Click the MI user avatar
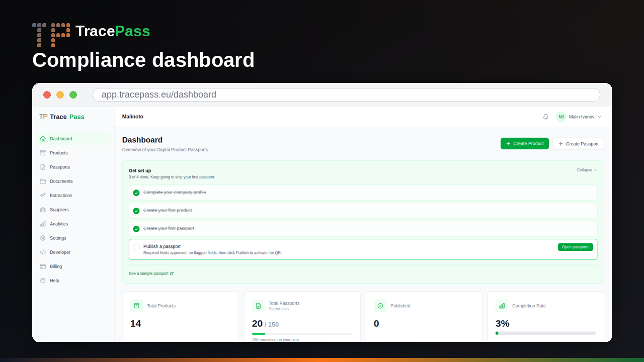Viewport: 644px width, 362px height. tap(561, 117)
